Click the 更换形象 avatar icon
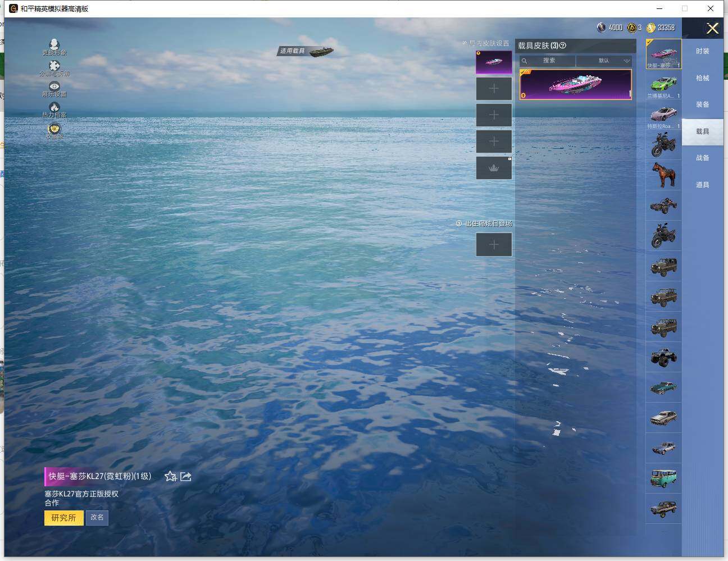728x561 pixels. pos(54,45)
